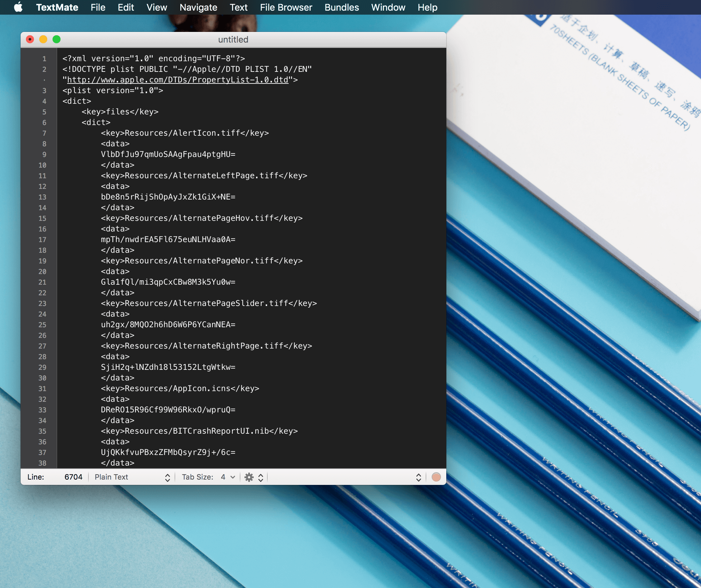Click the bundle gear icon in status bar
Image resolution: width=701 pixels, height=588 pixels.
[249, 477]
